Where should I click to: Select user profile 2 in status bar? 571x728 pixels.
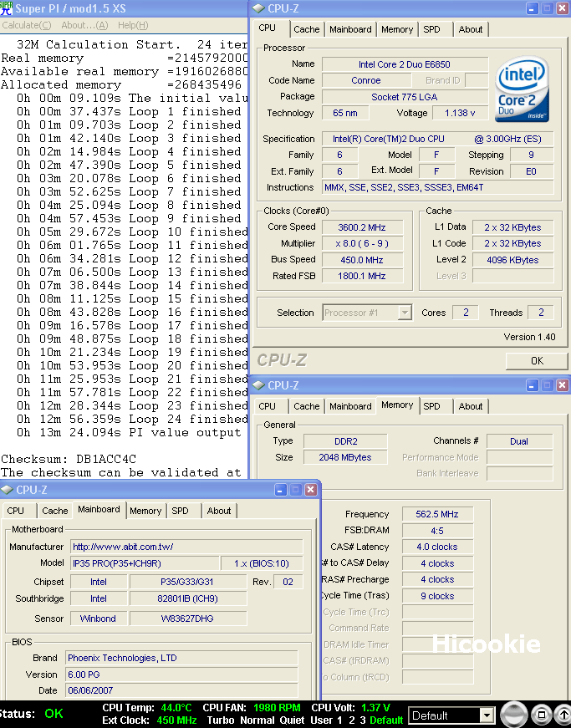351,720
